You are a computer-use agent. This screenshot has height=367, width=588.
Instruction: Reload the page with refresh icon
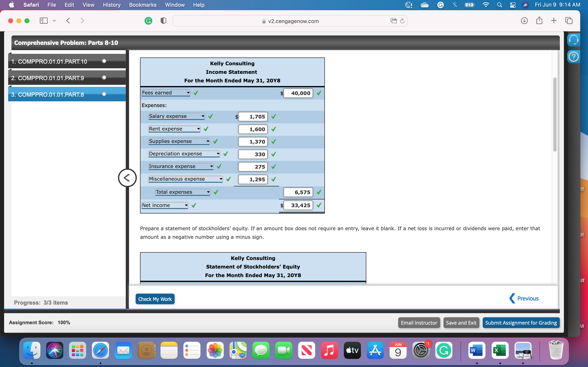click(x=402, y=21)
